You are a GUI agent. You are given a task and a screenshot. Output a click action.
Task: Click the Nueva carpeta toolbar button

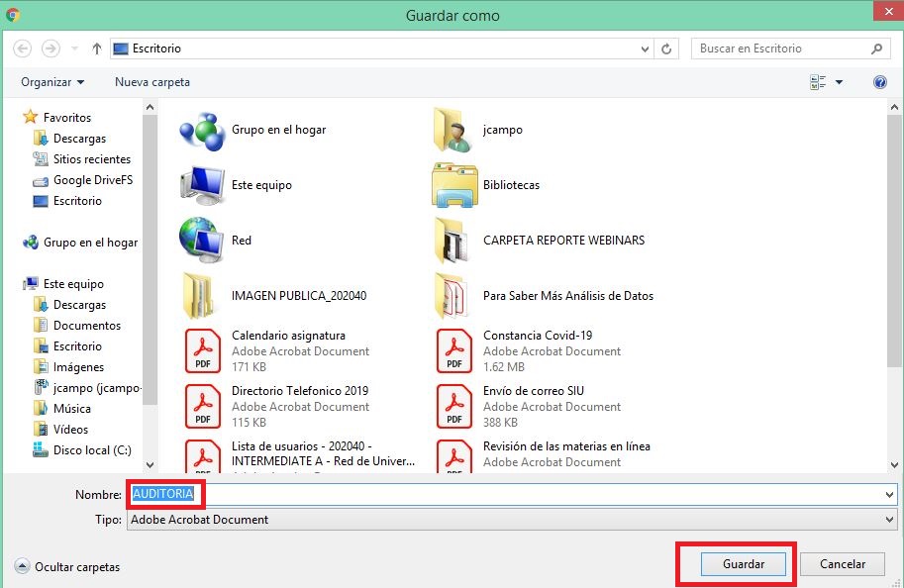coord(152,82)
